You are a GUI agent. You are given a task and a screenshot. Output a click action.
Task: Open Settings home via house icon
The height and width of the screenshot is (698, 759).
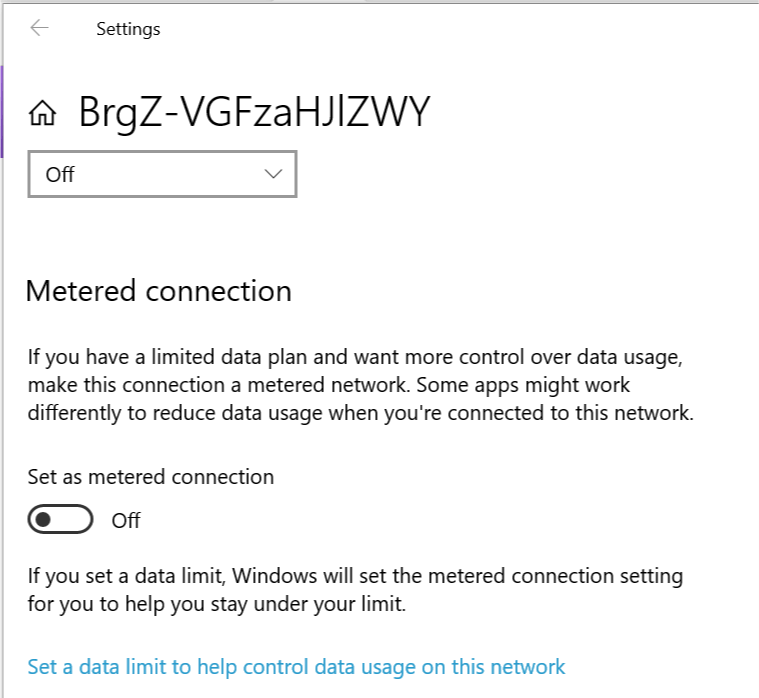[43, 113]
